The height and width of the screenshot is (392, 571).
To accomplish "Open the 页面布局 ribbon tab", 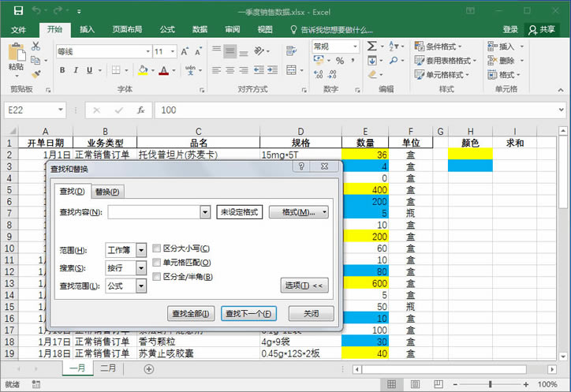I will tap(127, 29).
